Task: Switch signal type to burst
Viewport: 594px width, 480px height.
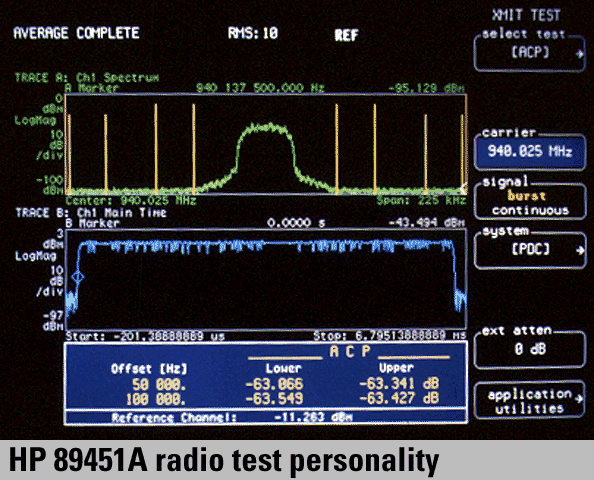Action: tap(527, 195)
